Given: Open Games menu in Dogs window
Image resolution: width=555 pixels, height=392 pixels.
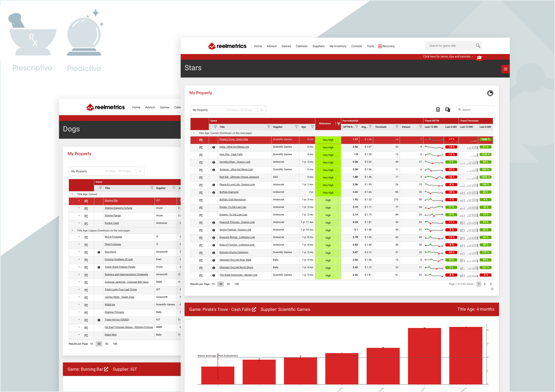Looking at the screenshot, I should (164, 107).
